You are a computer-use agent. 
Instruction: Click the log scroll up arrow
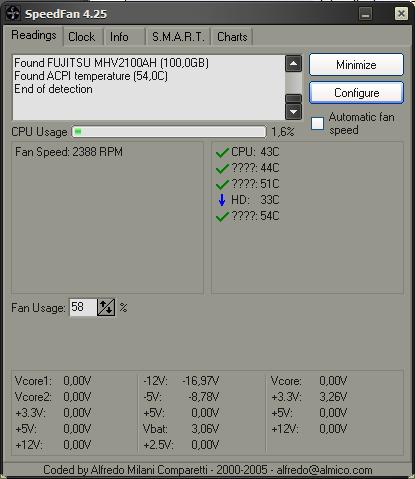[x=294, y=64]
